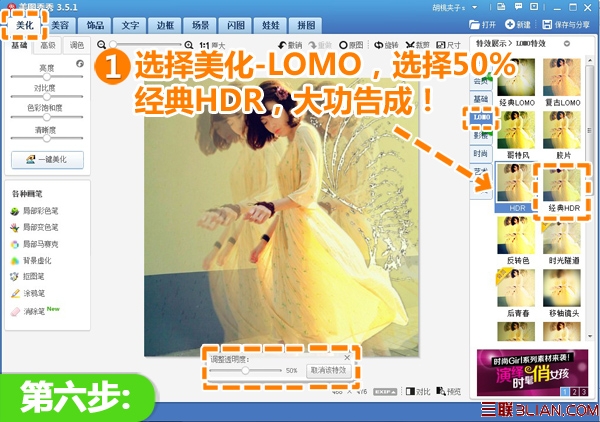Click the 调整透明度 slider handle
This screenshot has height=422, width=600.
coord(245,370)
